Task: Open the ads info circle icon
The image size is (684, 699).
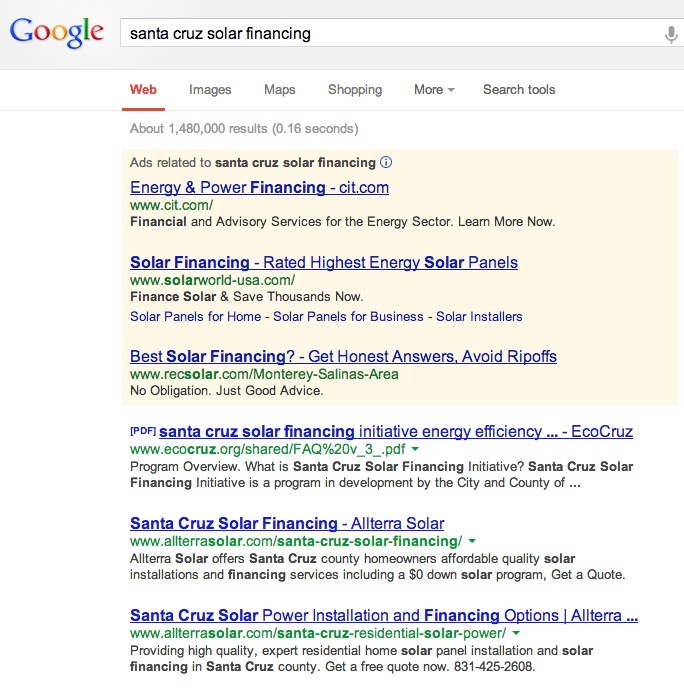Action: [x=386, y=162]
